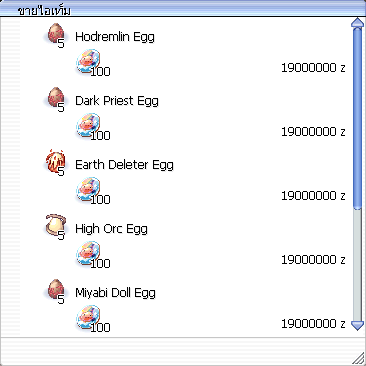Click the Dark Priest Egg item icon
The width and height of the screenshot is (366, 366).
tap(55, 98)
